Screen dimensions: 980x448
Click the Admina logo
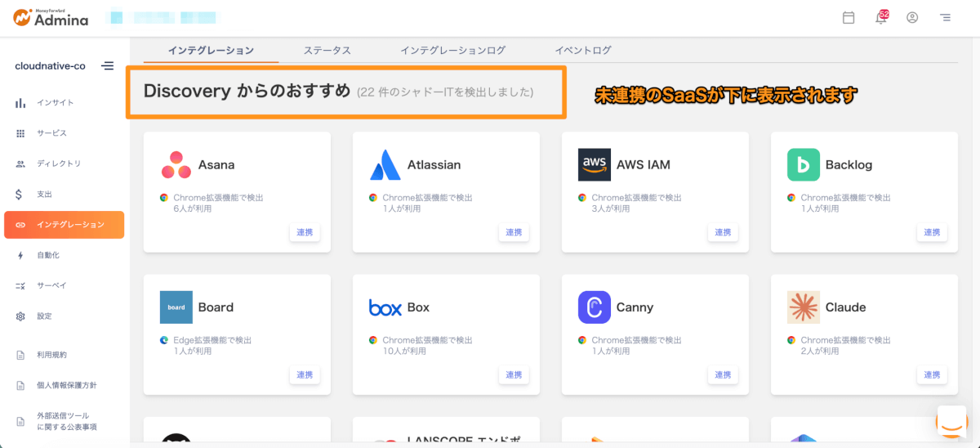(x=51, y=18)
